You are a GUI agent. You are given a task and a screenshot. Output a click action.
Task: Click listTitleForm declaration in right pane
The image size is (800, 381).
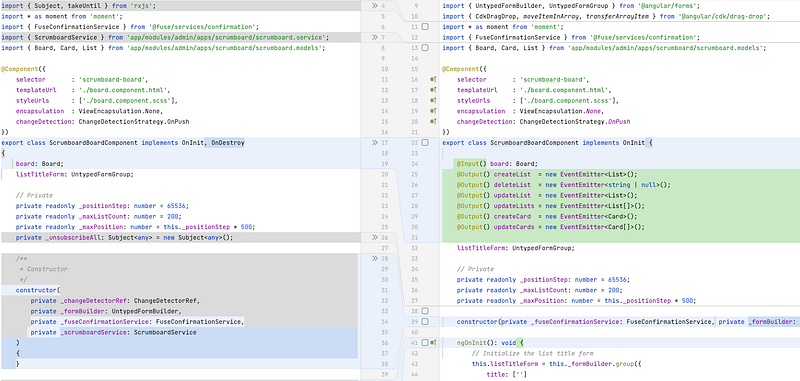click(480, 248)
